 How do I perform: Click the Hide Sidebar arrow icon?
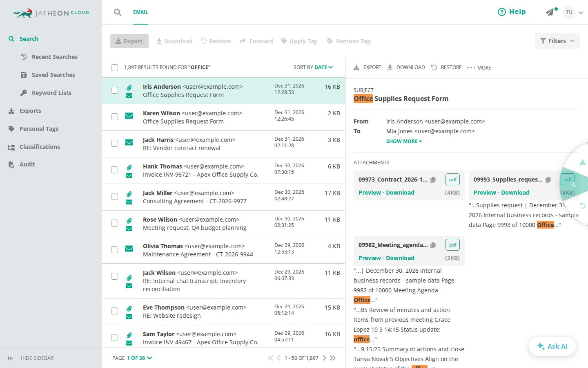coord(11,358)
